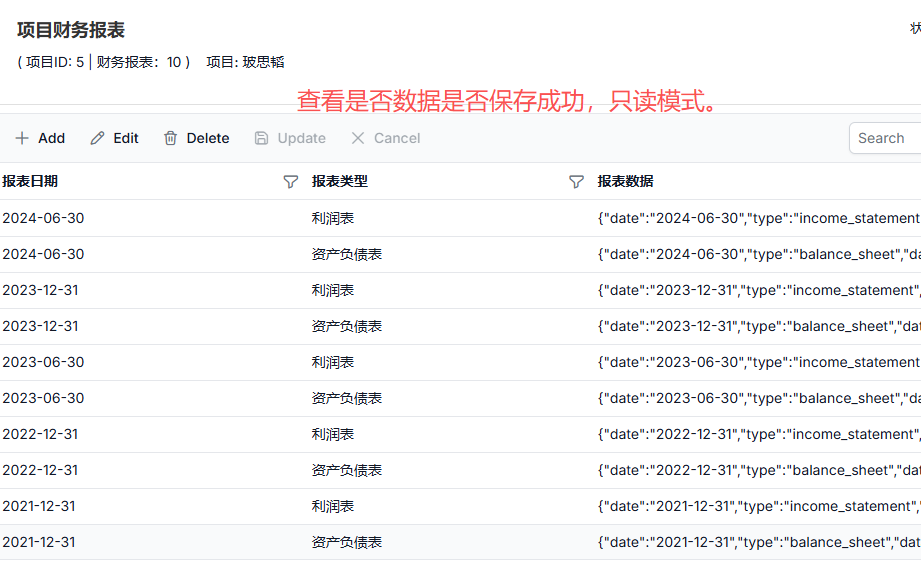Click JSON data for 2024-06-30 income_statement
The image size is (921, 564).
coord(759,218)
